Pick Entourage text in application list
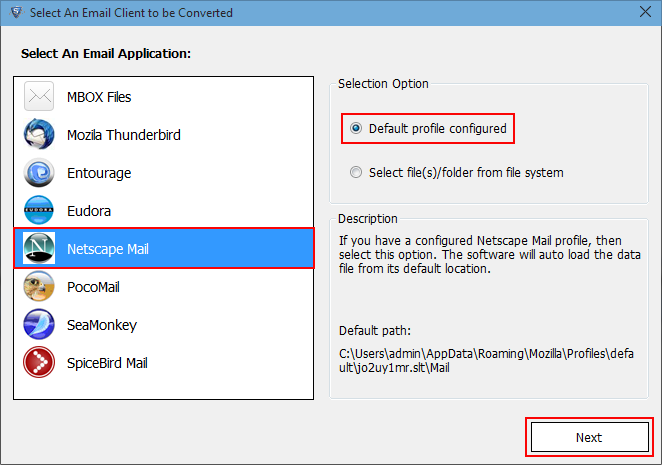 99,173
